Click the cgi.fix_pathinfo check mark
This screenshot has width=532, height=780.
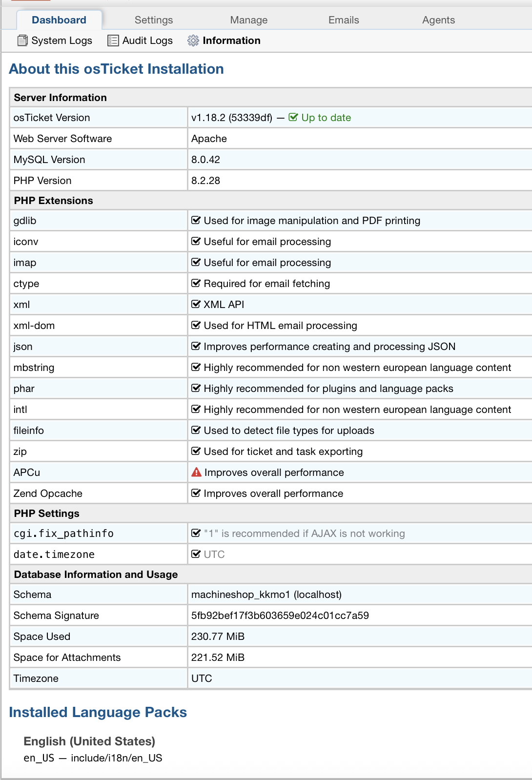click(x=196, y=533)
